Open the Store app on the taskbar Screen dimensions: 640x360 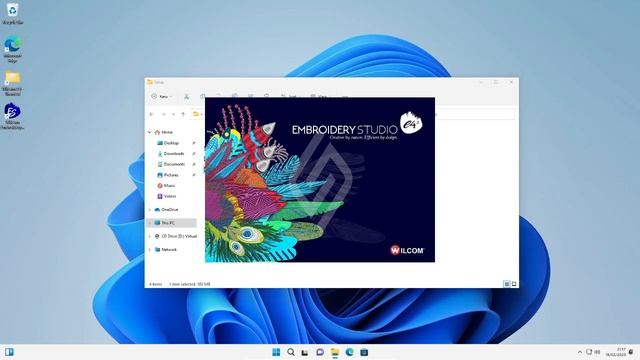(364, 352)
